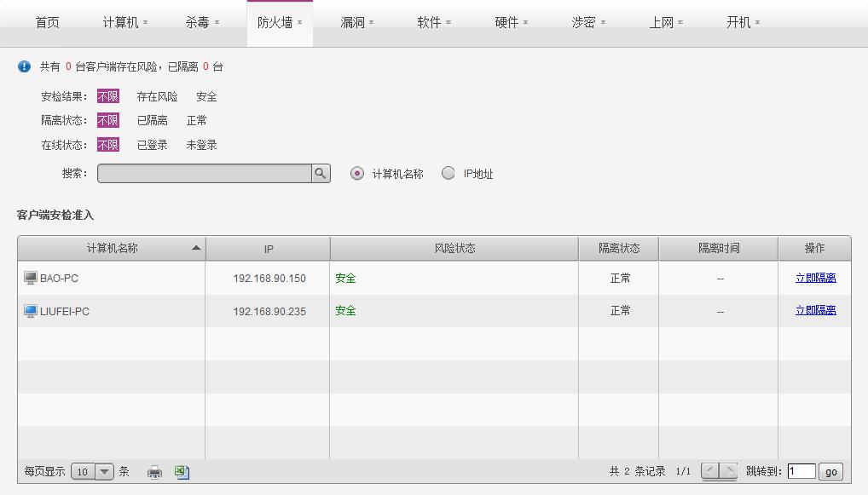Export table with the Excel icon
This screenshot has height=495, width=868.
point(182,472)
